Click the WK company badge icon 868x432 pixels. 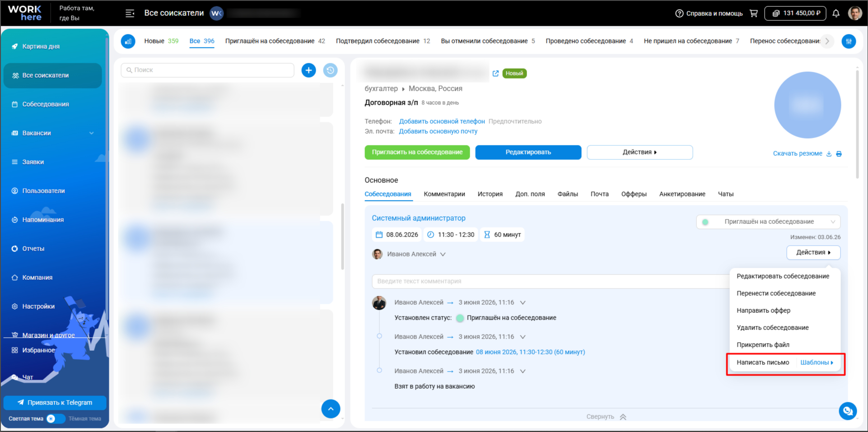217,13
